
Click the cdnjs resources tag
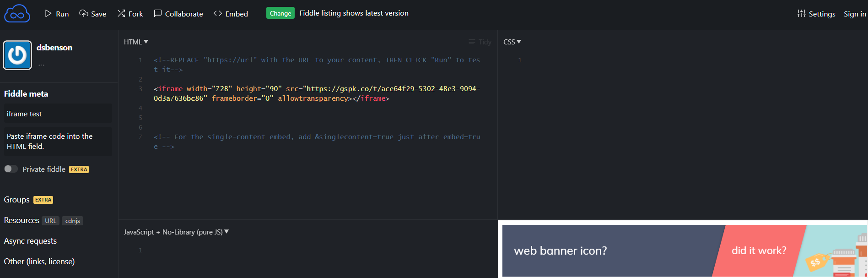(x=73, y=221)
